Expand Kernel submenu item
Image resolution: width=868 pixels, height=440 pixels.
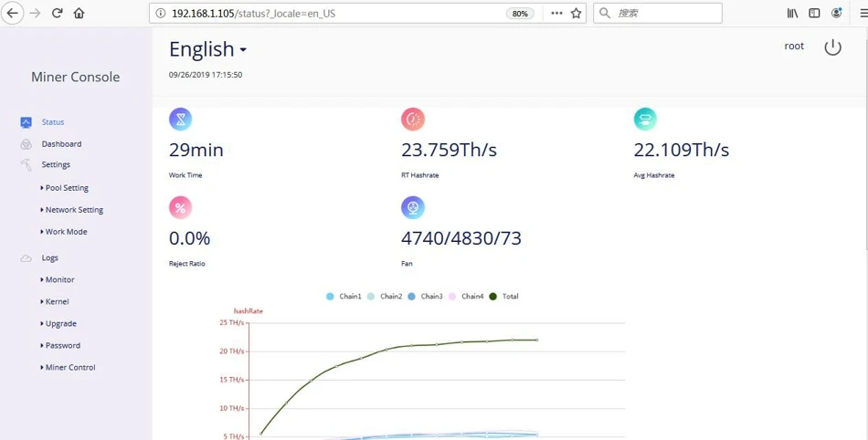[x=54, y=302]
